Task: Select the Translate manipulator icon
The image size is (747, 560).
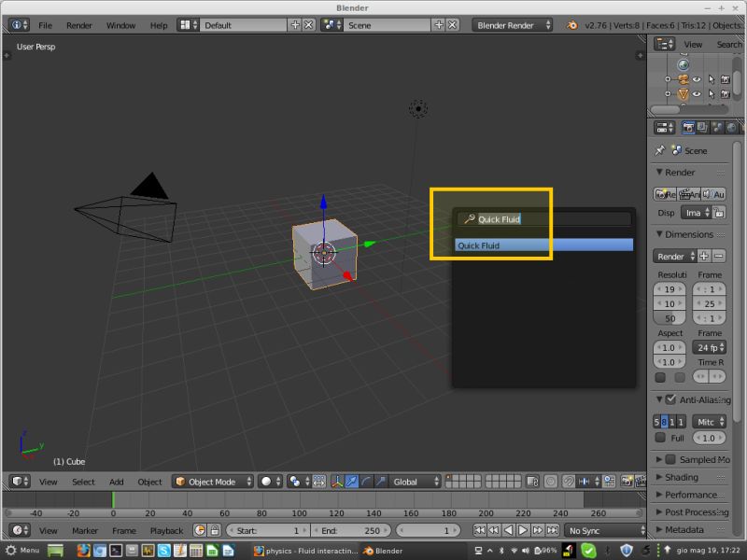Action: tap(349, 480)
